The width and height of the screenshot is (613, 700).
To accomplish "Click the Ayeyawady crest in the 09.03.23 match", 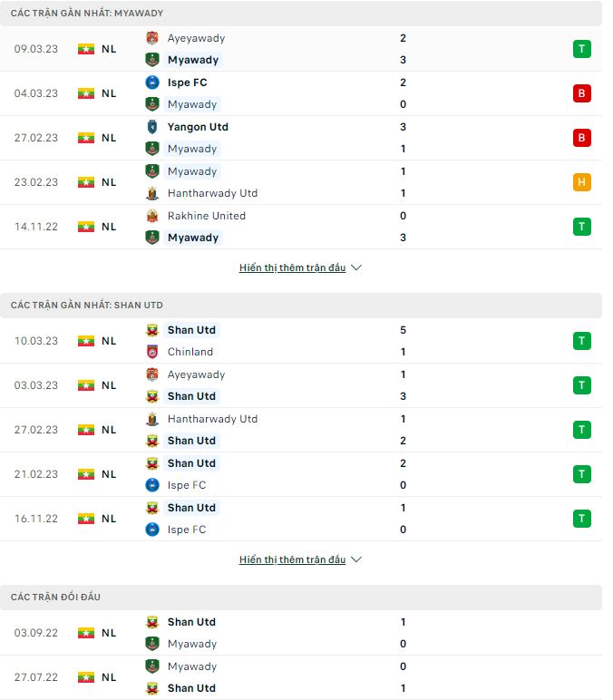I will tap(152, 38).
